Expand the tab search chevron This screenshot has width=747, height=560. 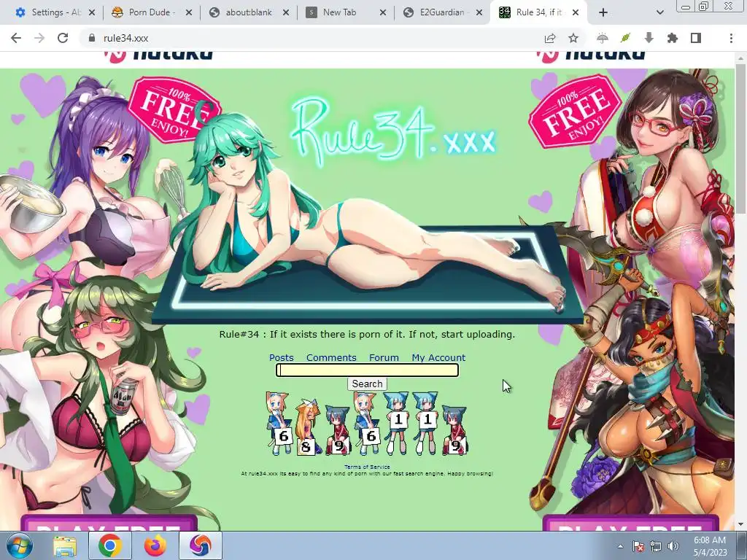659,12
